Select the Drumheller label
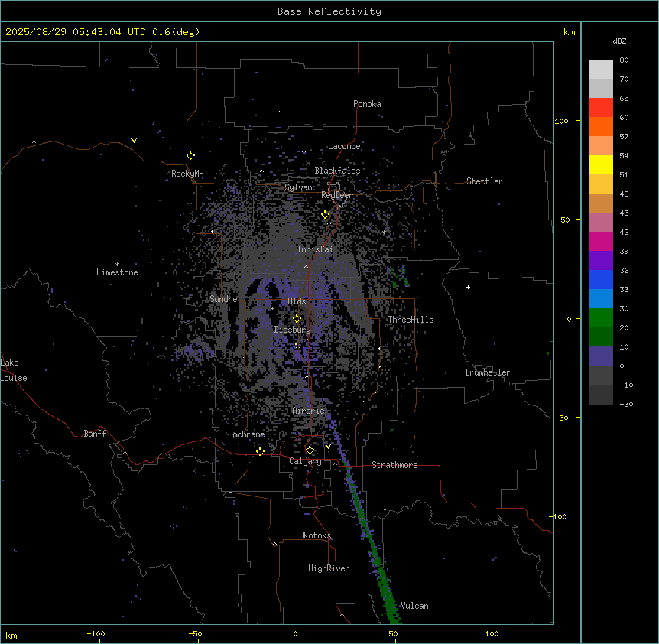 pyautogui.click(x=488, y=372)
